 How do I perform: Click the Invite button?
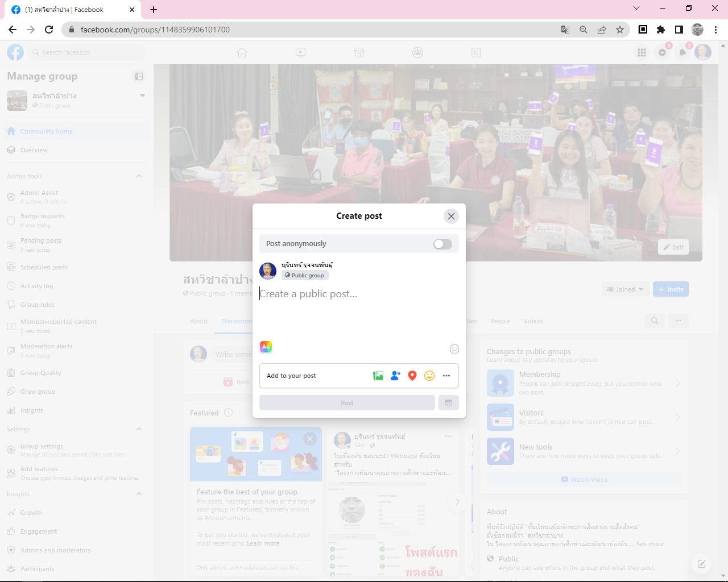[671, 289]
